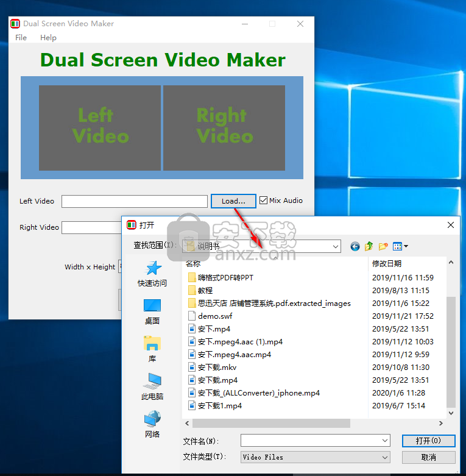The width and height of the screenshot is (466, 476).
Task: Click the Left Video preview pane
Action: (100, 128)
